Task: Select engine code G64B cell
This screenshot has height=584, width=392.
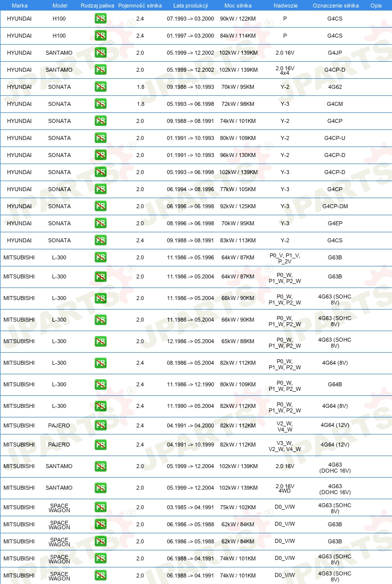Action: point(335,384)
